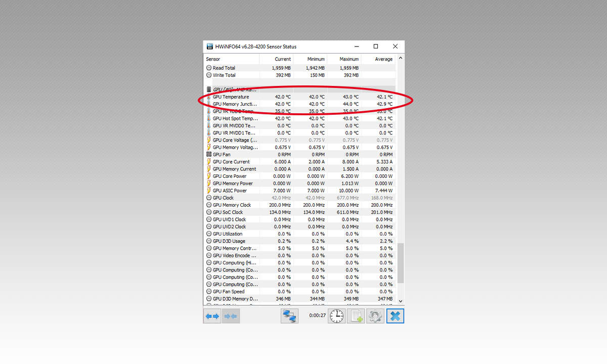Click the lightning icon beside GPU ASIC Power

209,191
